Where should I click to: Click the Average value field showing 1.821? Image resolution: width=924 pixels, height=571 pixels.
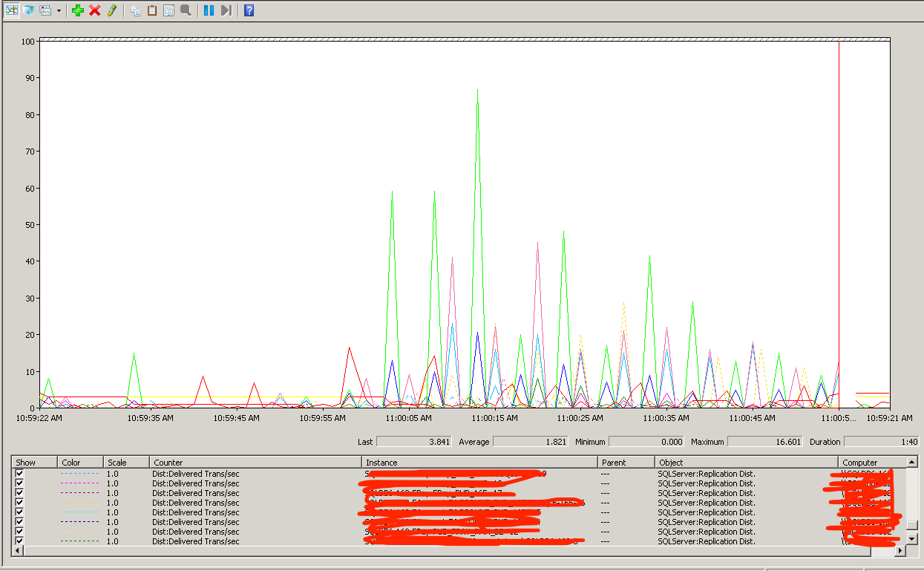pos(530,442)
